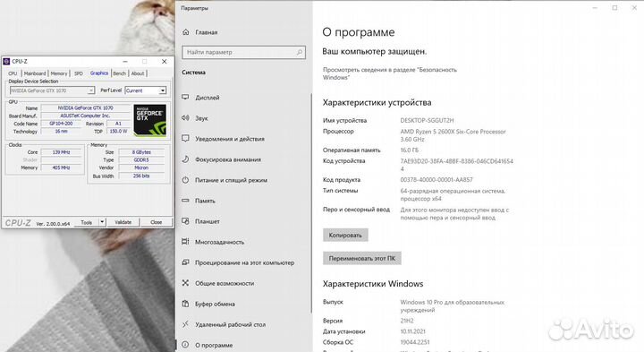The width and height of the screenshot is (644, 352).
Task: Click the GeForce GTX logo in CPU-Z
Action: coord(150,120)
